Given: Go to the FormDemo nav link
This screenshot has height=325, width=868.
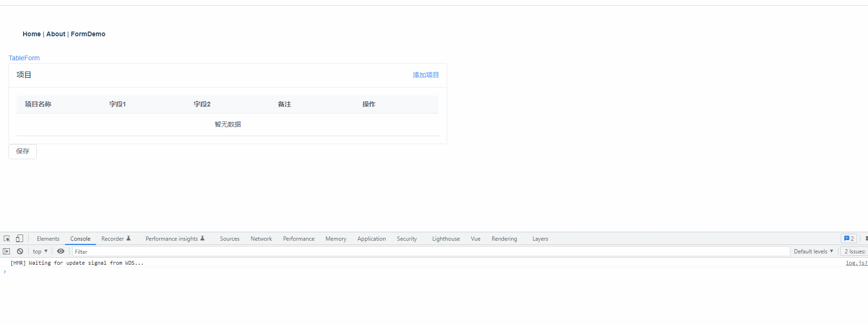Looking at the screenshot, I should [88, 34].
